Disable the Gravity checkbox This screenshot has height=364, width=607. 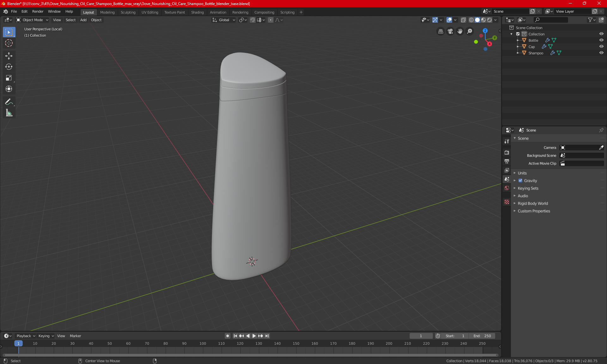tap(520, 181)
